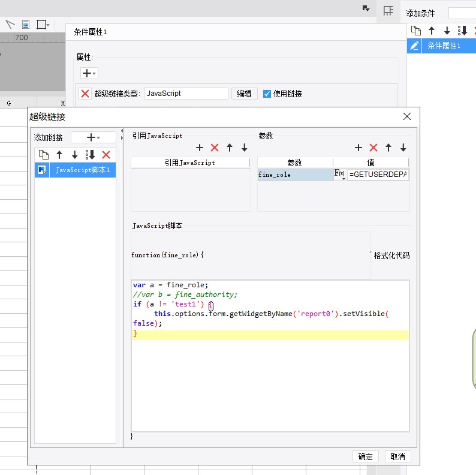The width and height of the screenshot is (476, 475).
Task: Open the F(x) formula type dropdown
Action: [x=340, y=175]
